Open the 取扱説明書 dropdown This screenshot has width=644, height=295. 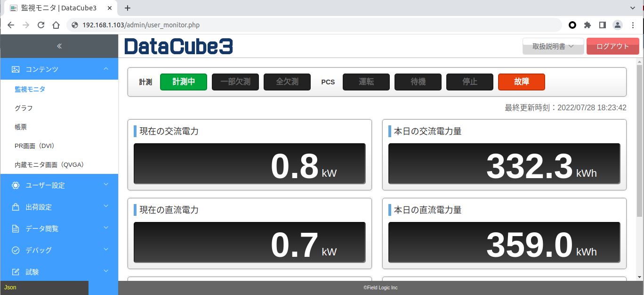pyautogui.click(x=553, y=46)
